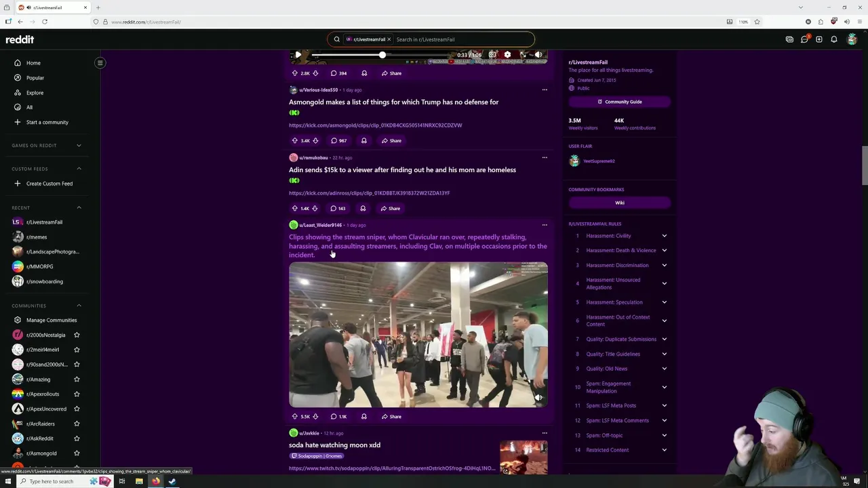Go to Popular in sidebar
Image resolution: width=868 pixels, height=488 pixels.
[x=35, y=78]
